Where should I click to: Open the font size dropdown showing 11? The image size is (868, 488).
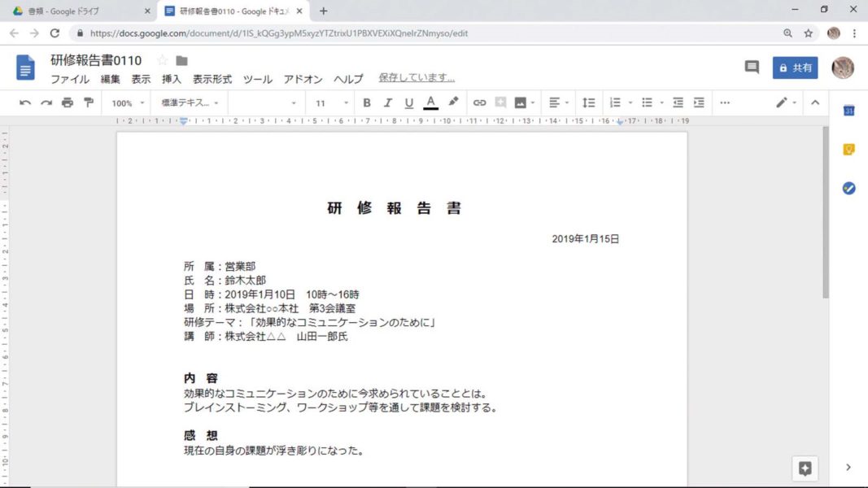click(331, 103)
